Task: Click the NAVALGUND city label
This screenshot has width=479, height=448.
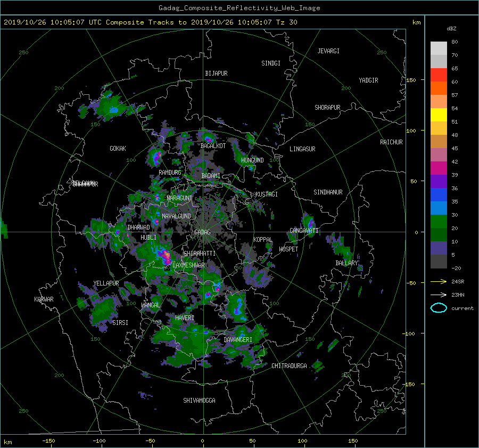Action: pyautogui.click(x=176, y=216)
